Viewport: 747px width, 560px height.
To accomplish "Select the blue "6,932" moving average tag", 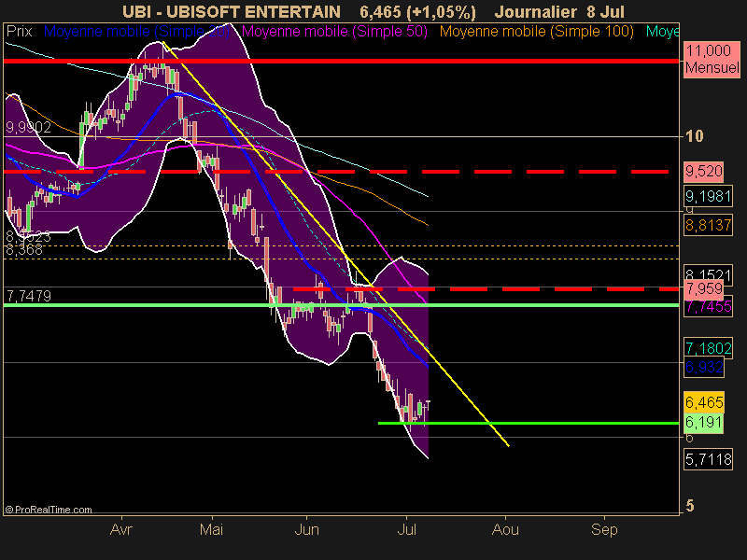I will point(704,367).
